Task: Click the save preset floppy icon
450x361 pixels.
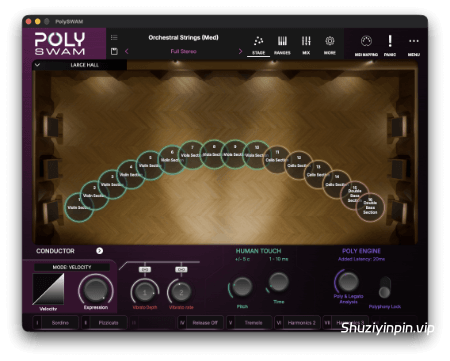Action: click(x=114, y=51)
